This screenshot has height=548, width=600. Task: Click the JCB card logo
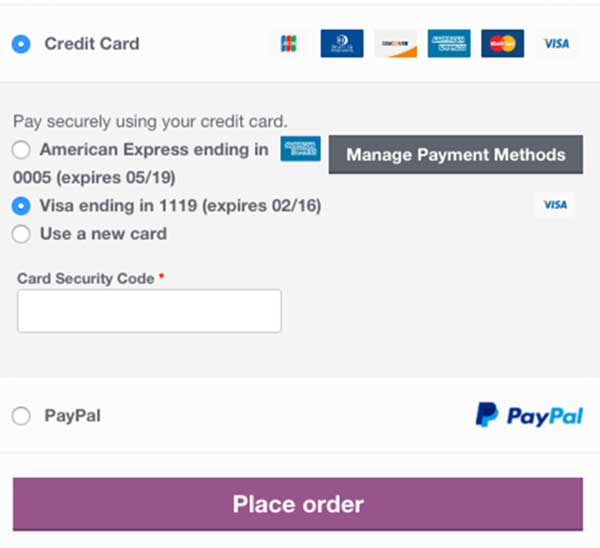coord(289,44)
